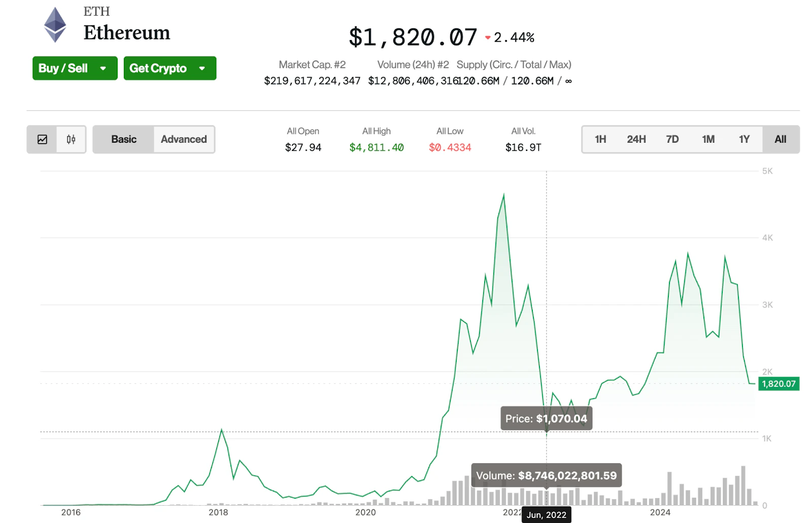This screenshot has height=523, width=812.
Task: Click the Ethereum ETH logo
Action: click(55, 24)
